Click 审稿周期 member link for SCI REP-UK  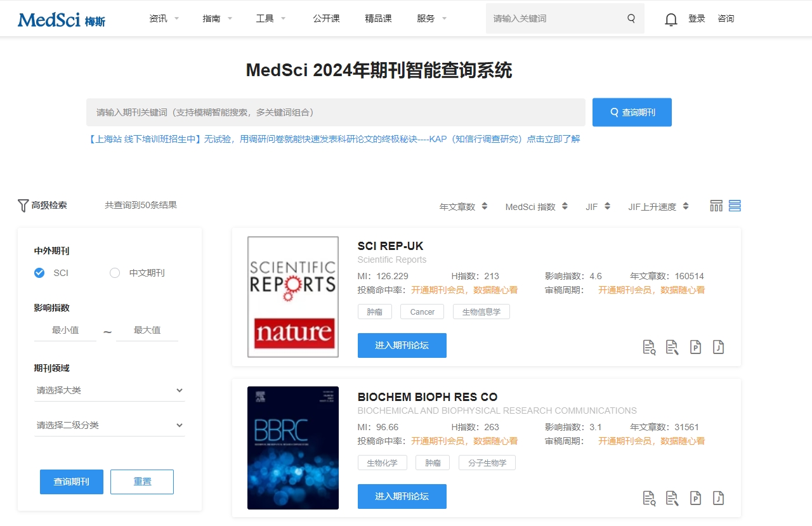[652, 290]
